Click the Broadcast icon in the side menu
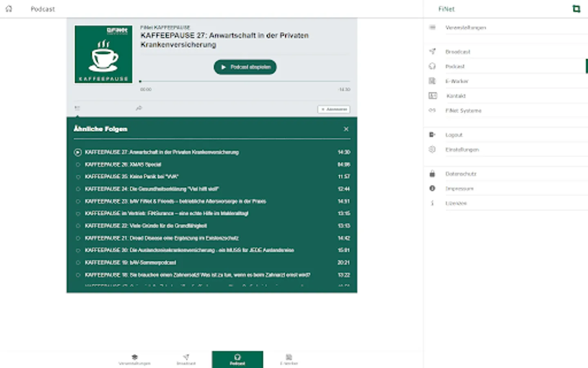The height and width of the screenshot is (368, 588). pos(432,52)
